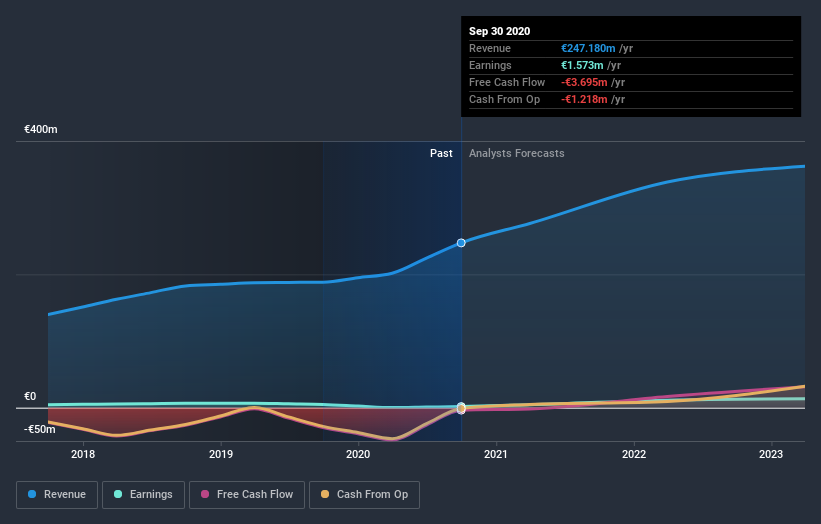Toggle the Cash From Op legend button
The width and height of the screenshot is (821, 524).
point(364,495)
